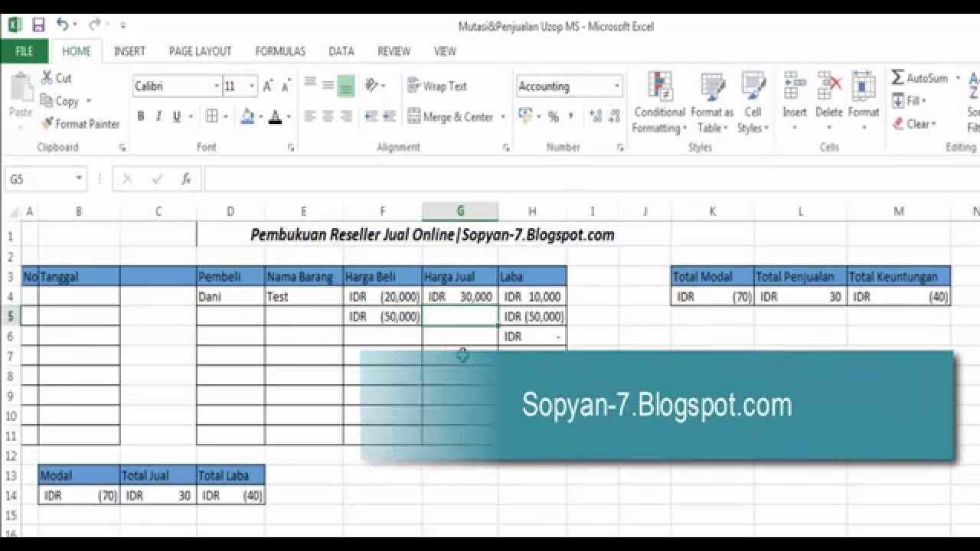This screenshot has height=551, width=980.
Task: Expand the Name Box dropdown
Action: (79, 179)
